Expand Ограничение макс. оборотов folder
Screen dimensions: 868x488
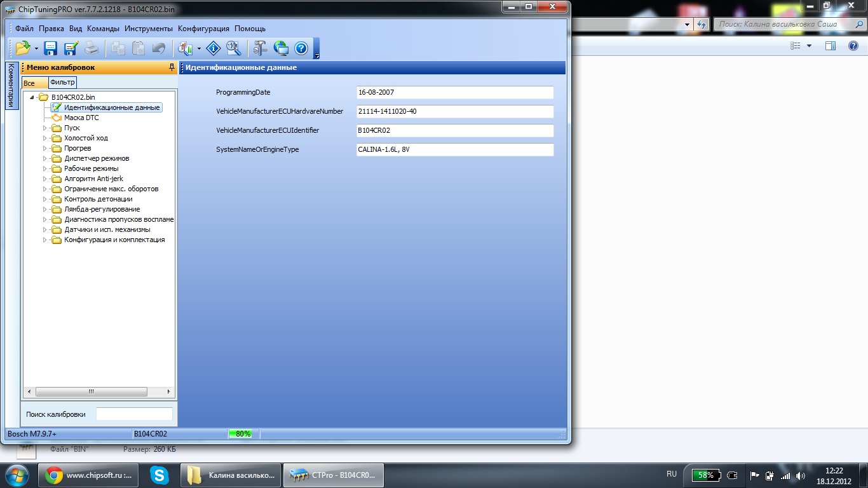[45, 189]
